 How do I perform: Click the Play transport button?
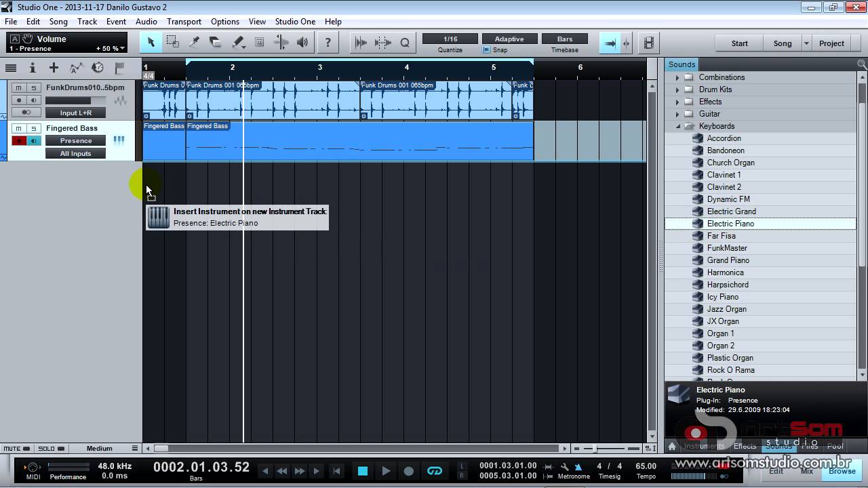(x=386, y=471)
